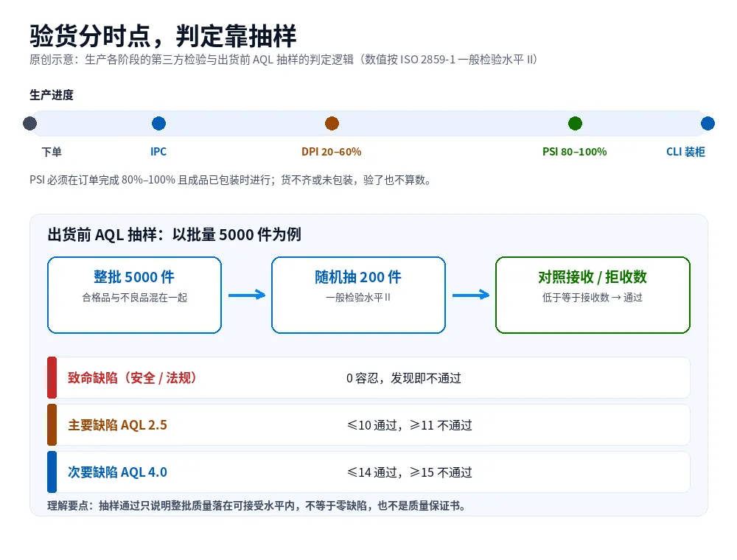The width and height of the screenshot is (737, 560).
Task: Select the 对照接收 / 拒收数 card
Action: coord(593,295)
